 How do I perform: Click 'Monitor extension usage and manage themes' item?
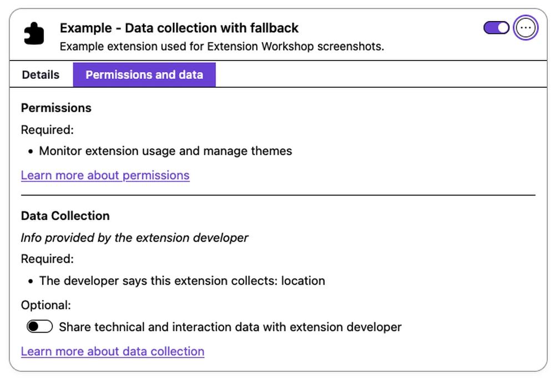[x=165, y=151]
